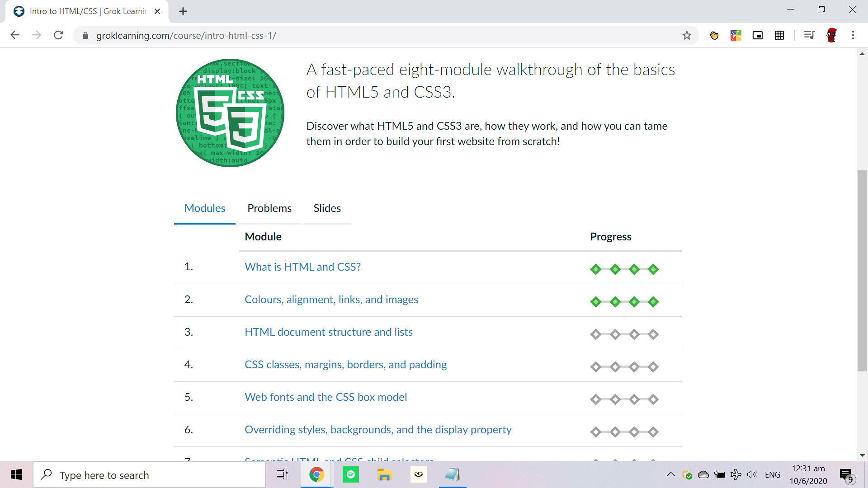Screen dimensions: 868x488
Task: Click the first progress diamond of module 3
Action: [596, 334]
